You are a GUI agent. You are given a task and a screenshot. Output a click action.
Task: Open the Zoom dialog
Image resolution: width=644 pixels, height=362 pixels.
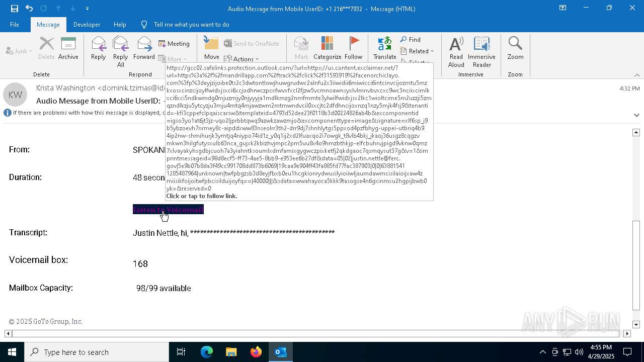515,49
